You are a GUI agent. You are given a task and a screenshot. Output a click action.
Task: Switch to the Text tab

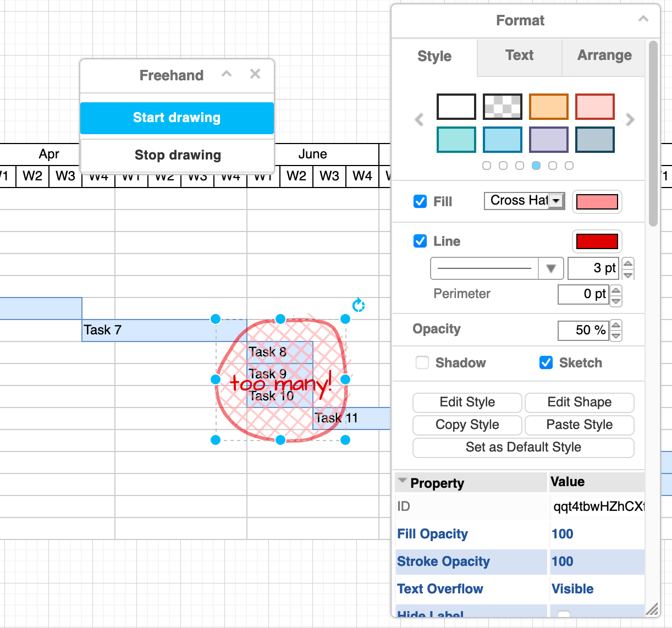click(519, 56)
